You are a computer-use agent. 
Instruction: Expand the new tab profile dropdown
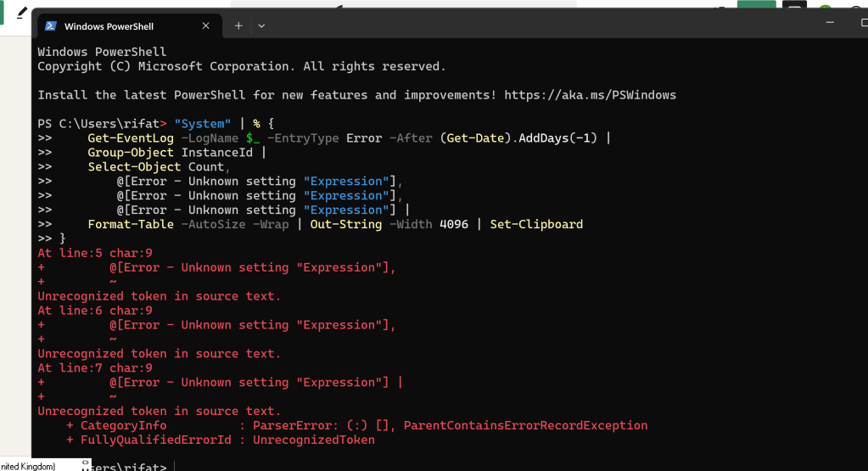point(261,25)
